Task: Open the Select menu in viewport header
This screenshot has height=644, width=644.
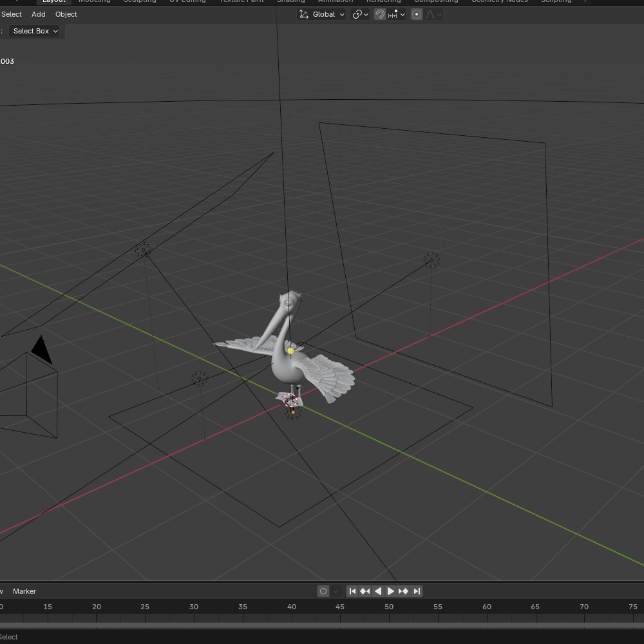Action: click(11, 14)
